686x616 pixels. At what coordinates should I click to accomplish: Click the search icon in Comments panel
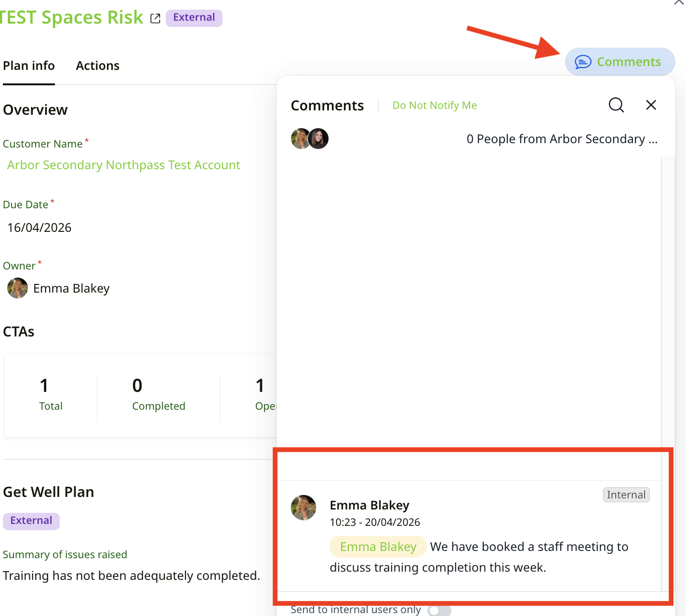click(616, 105)
